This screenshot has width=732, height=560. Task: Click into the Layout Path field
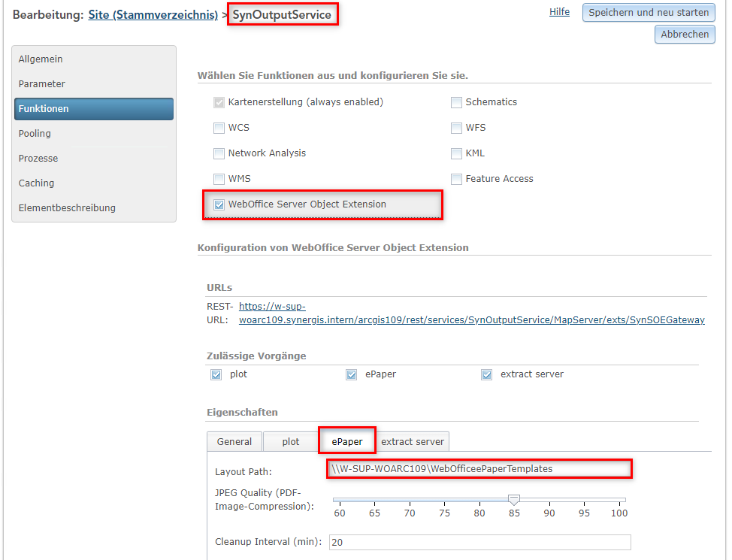pos(479,468)
